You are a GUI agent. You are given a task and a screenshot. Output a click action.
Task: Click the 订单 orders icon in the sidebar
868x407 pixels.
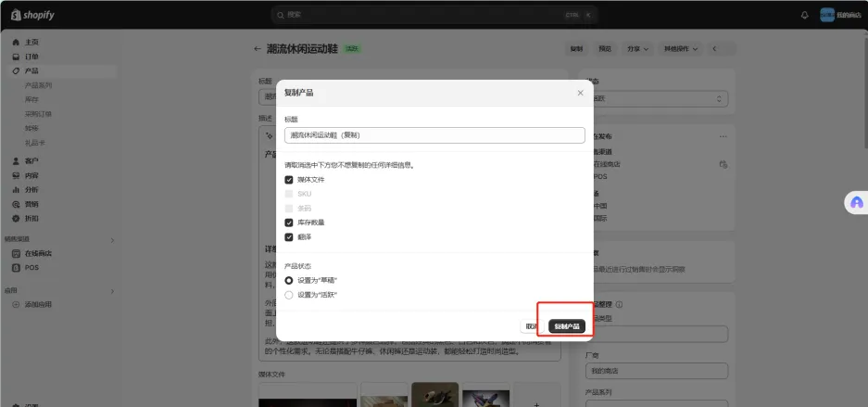pyautogui.click(x=16, y=57)
